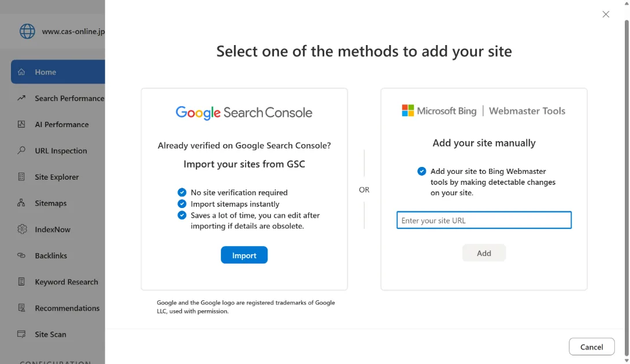Import sites from Google Search Console
This screenshot has height=364, width=630.
[x=244, y=255]
